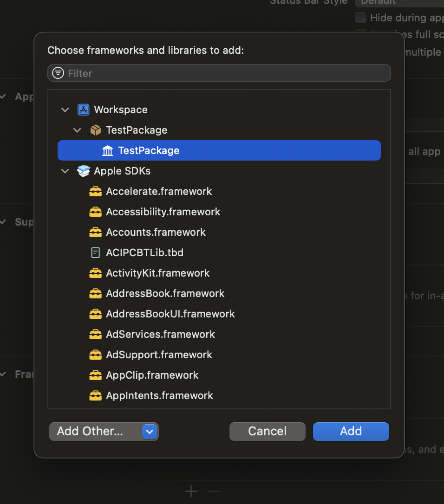
Task: Select the AddressBookUI.framework icon
Action: click(x=95, y=314)
